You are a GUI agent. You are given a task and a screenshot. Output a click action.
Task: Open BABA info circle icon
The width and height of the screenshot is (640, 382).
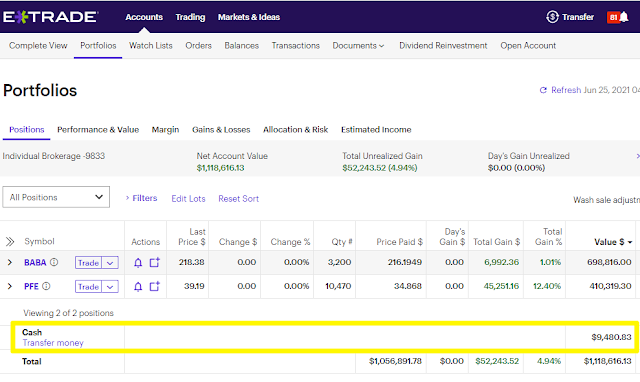coord(54,262)
